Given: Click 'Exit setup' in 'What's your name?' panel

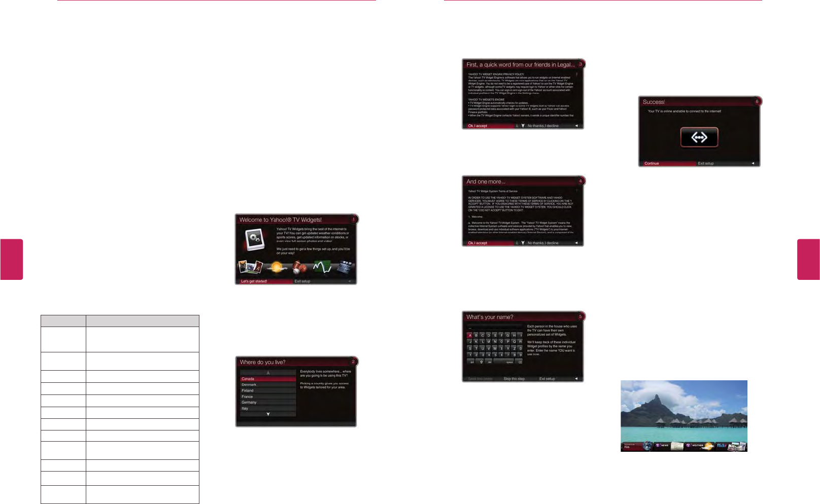Looking at the screenshot, I should coord(547,379).
